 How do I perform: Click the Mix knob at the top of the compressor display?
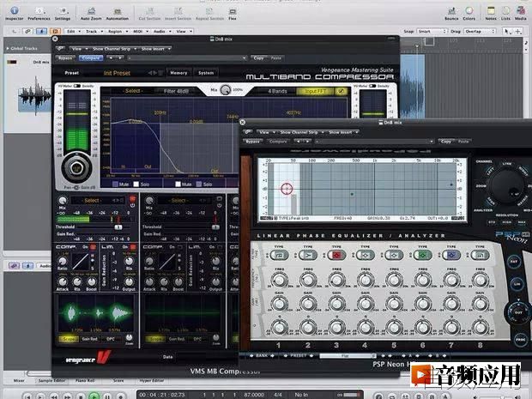pos(226,90)
